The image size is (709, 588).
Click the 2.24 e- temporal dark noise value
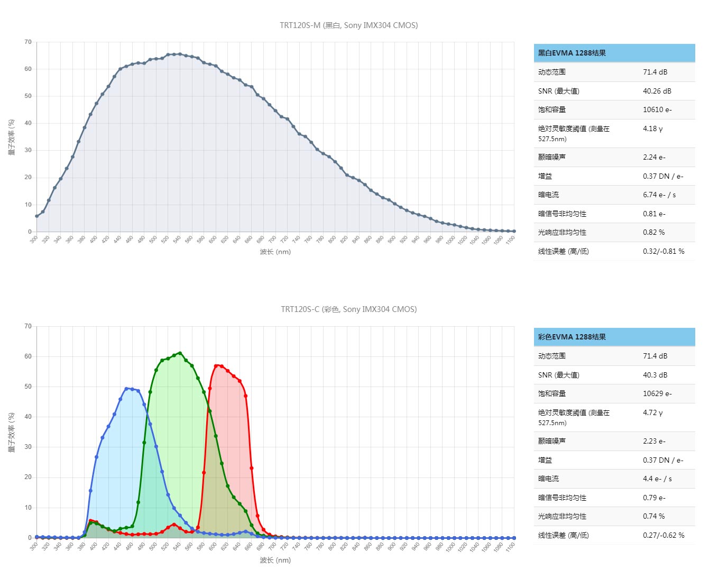coord(654,157)
